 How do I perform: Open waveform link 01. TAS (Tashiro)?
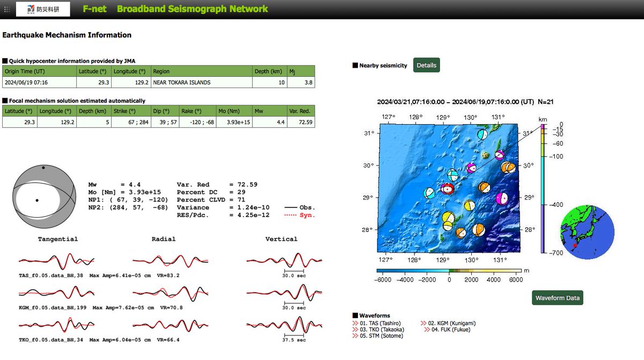tap(380, 323)
